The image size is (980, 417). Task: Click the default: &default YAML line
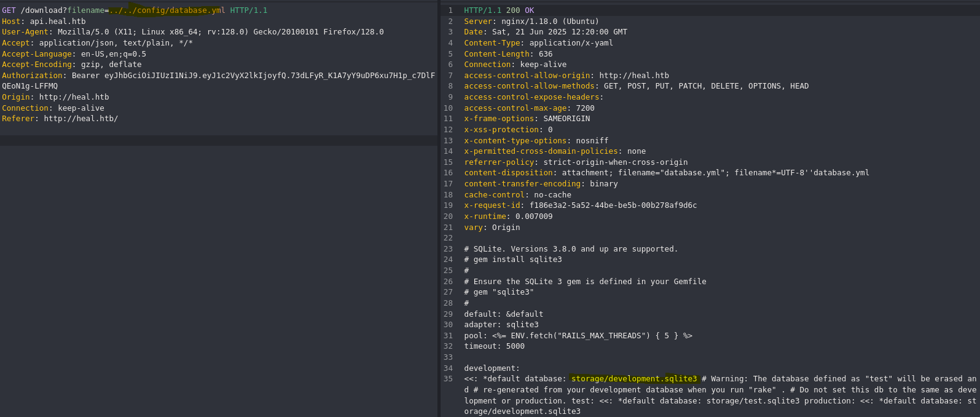point(503,314)
